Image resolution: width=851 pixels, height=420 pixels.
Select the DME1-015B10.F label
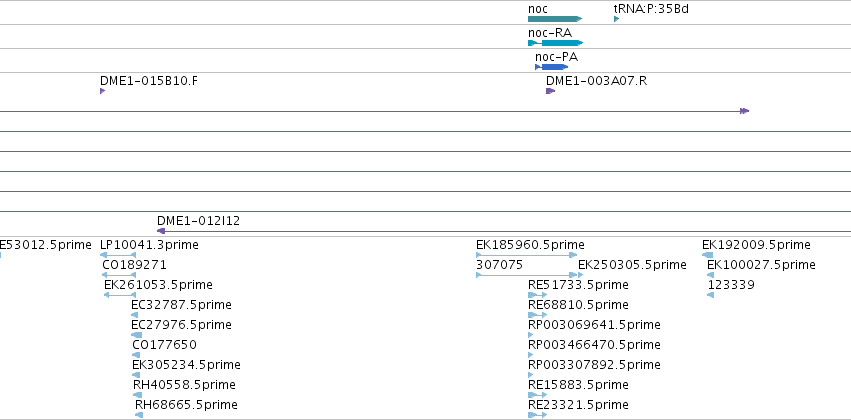[x=149, y=81]
